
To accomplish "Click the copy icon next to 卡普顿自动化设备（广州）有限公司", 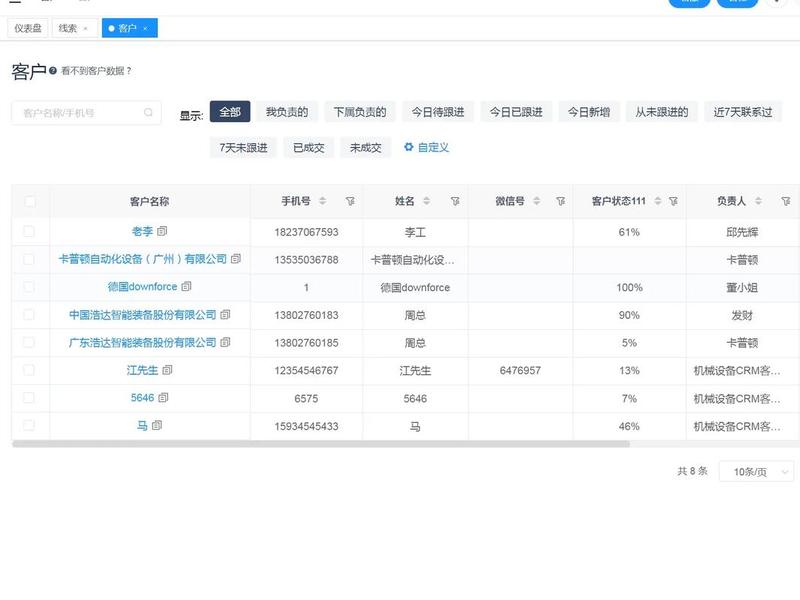I will tap(236, 259).
